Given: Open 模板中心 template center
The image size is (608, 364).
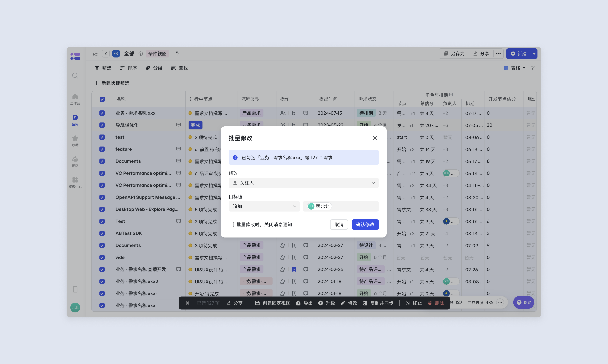Looking at the screenshot, I should click(x=75, y=183).
